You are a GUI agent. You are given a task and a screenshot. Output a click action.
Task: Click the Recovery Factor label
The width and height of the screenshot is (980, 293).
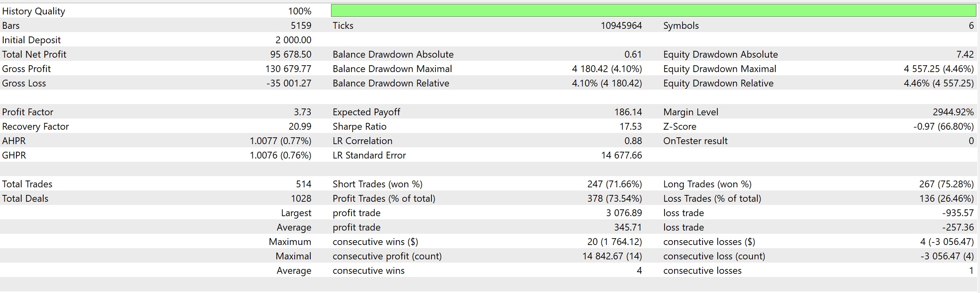(35, 126)
